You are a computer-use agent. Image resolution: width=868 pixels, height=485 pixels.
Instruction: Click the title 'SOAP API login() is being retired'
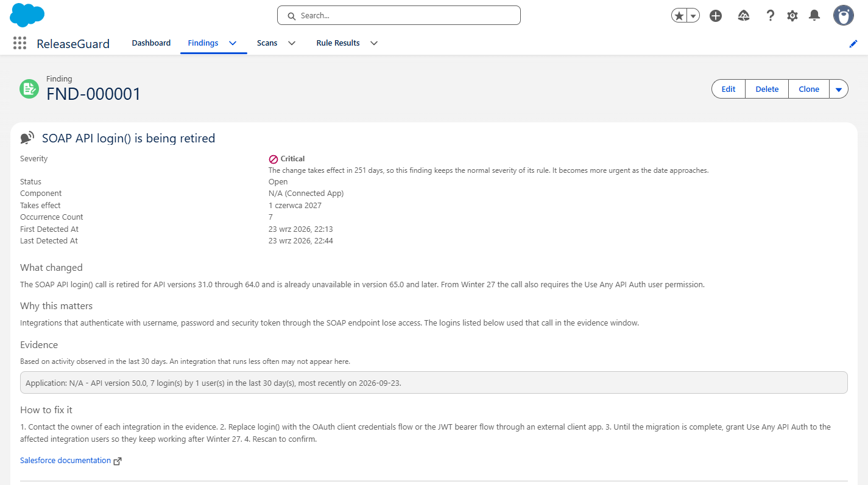pyautogui.click(x=129, y=139)
